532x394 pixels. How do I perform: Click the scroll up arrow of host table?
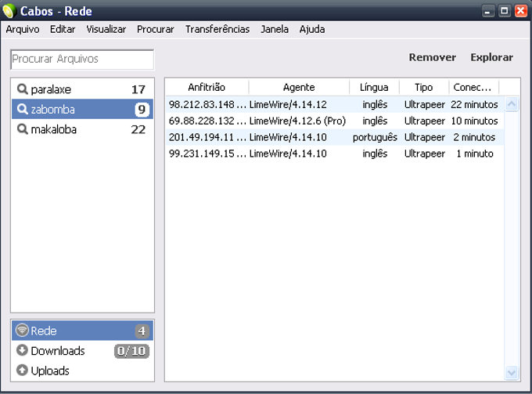(x=512, y=103)
